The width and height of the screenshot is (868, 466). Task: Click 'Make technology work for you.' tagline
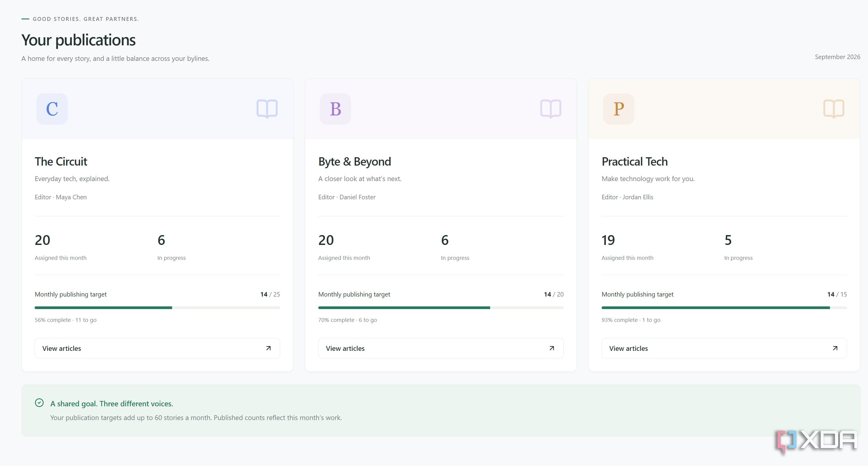[x=648, y=179]
